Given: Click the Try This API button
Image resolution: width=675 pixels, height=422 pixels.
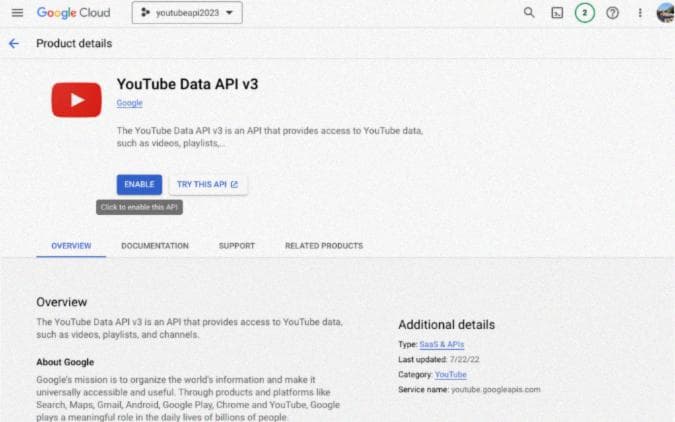Looking at the screenshot, I should tap(207, 184).
